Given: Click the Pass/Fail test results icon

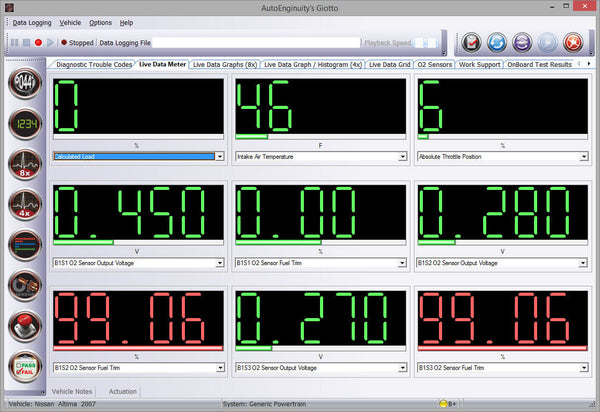Looking at the screenshot, I should (x=25, y=366).
